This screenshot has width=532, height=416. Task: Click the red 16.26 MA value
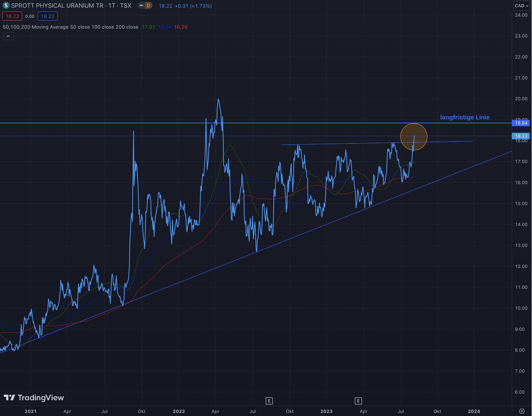[x=181, y=27]
